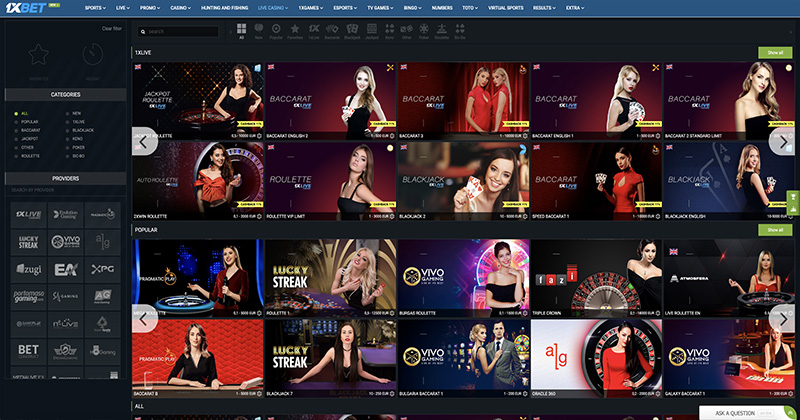
Task: Click Show all for Popular section
Action: point(775,230)
